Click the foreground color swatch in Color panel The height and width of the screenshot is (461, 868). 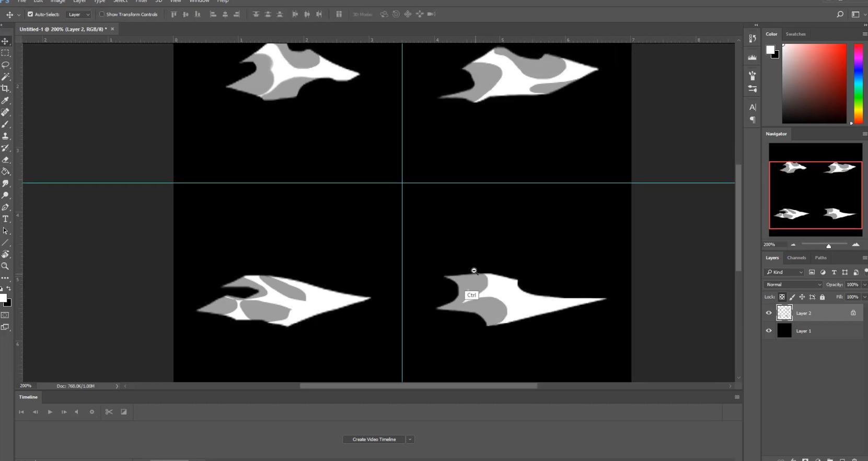(770, 50)
